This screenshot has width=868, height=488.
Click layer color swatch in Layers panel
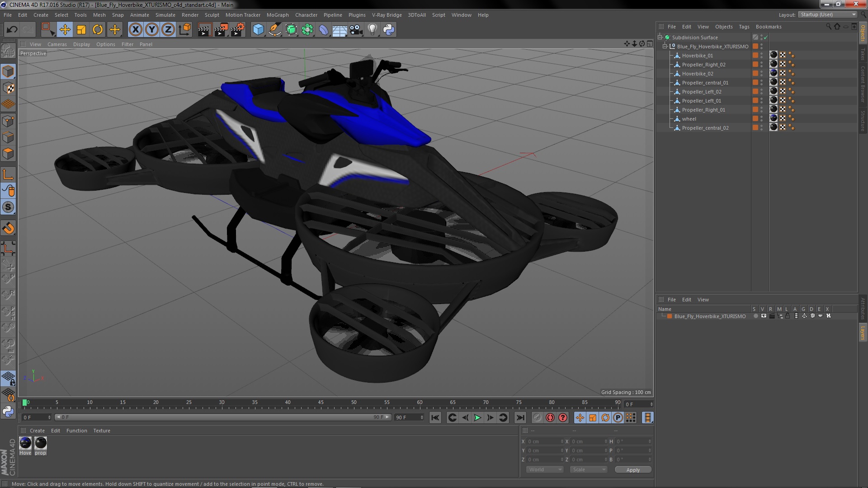click(670, 316)
